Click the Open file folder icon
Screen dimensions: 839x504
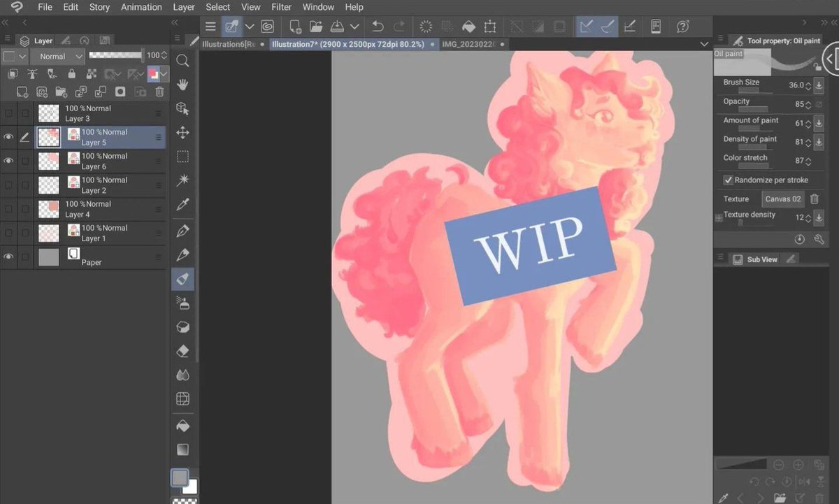[316, 27]
